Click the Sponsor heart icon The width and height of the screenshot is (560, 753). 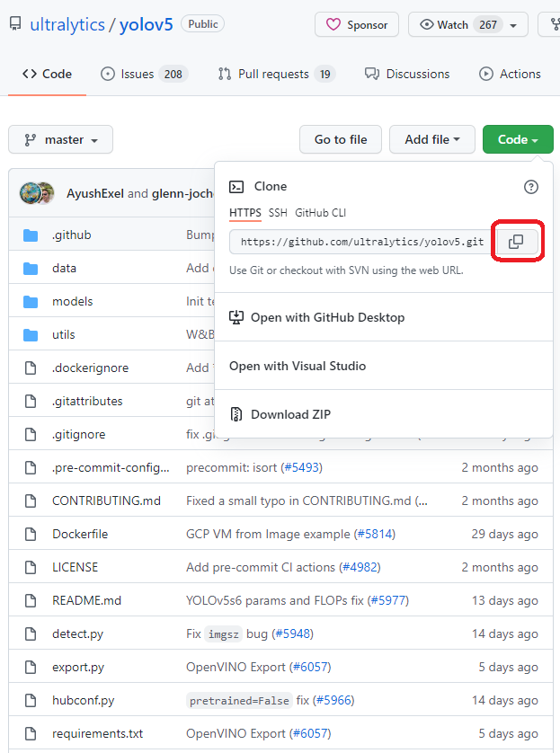coord(333,24)
